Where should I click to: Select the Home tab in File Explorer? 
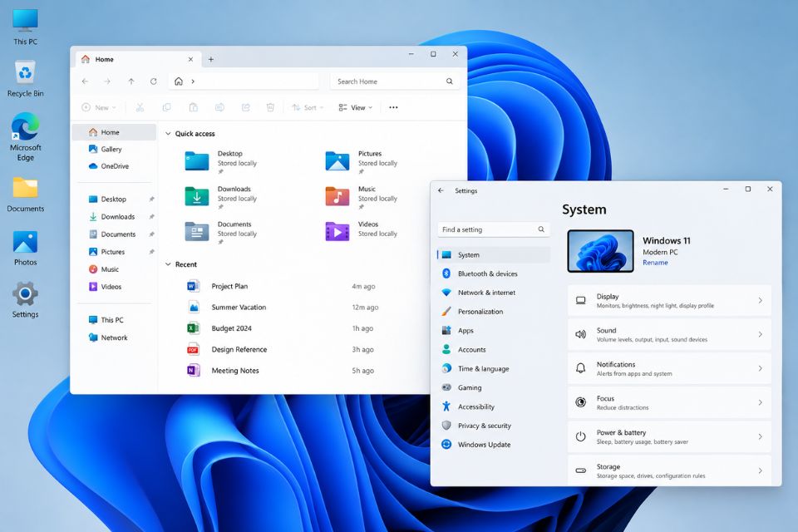click(139, 60)
